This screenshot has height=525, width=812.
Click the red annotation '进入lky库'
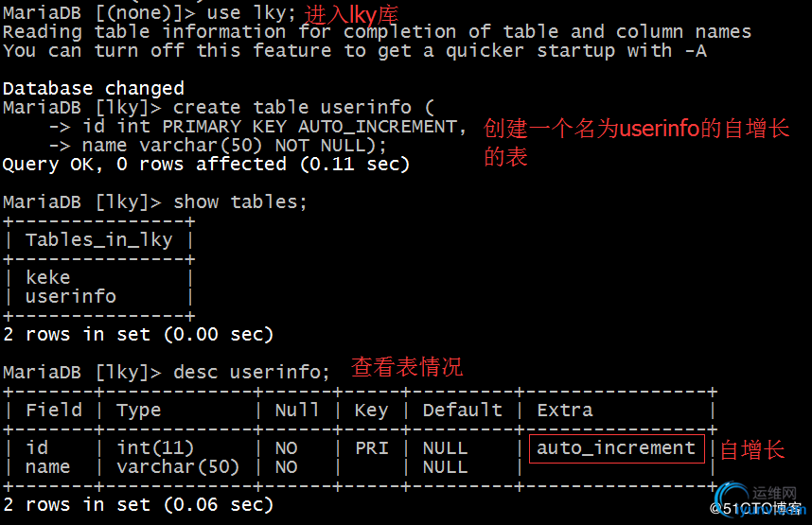352,15
